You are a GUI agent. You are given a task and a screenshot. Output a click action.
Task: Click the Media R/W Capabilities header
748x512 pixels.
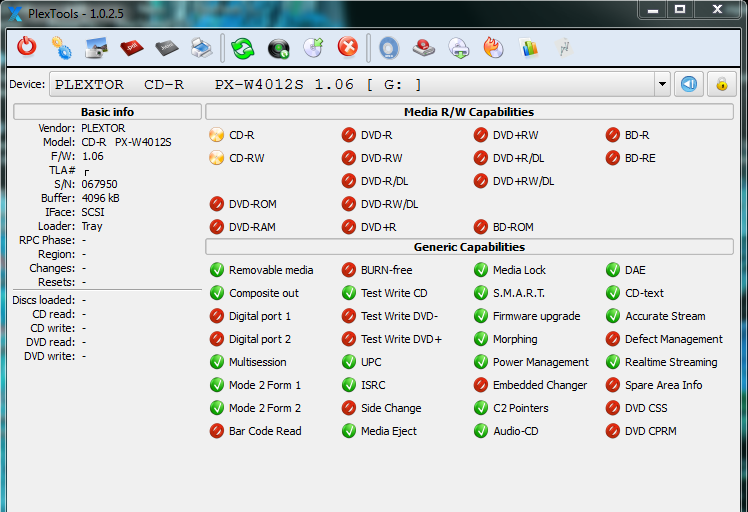click(469, 112)
